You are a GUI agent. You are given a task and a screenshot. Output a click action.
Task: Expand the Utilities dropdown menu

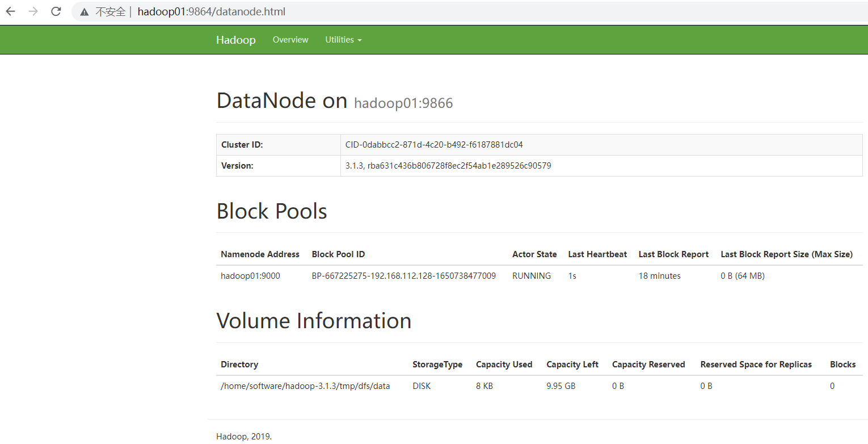coord(343,40)
